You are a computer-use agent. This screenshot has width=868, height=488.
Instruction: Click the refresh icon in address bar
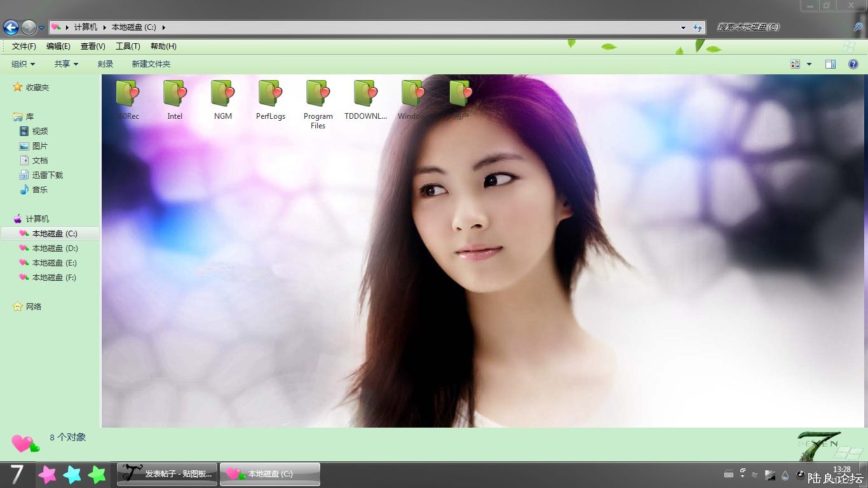(x=698, y=27)
